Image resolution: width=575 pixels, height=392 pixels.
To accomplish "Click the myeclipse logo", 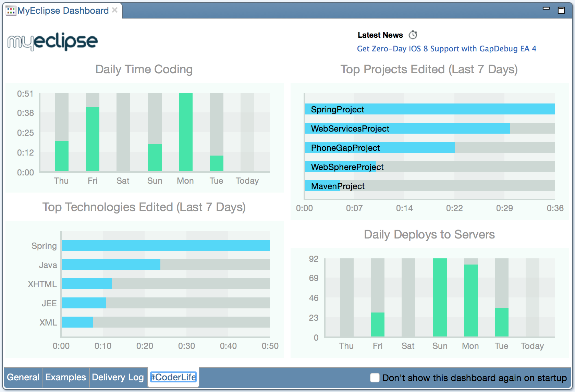I will (x=53, y=42).
